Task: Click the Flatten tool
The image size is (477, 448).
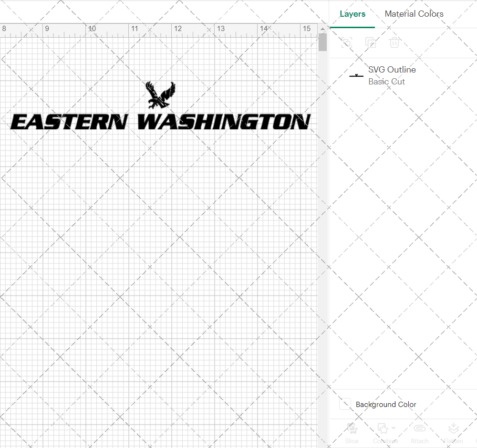Action: click(x=453, y=433)
